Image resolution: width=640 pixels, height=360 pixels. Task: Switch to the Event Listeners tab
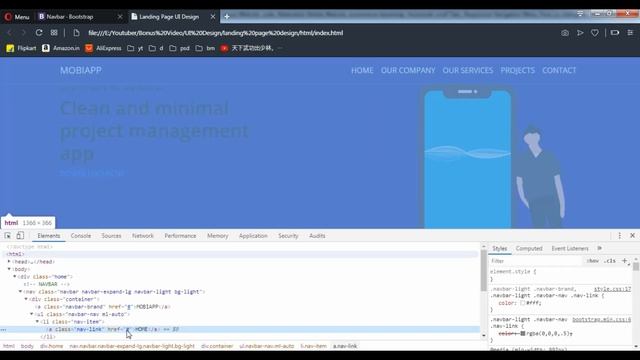pos(570,249)
